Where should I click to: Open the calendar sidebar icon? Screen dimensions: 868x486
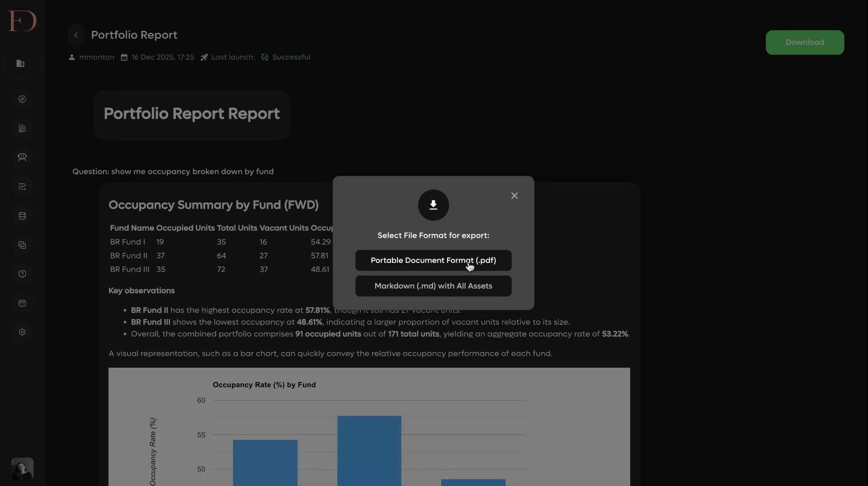point(22,303)
